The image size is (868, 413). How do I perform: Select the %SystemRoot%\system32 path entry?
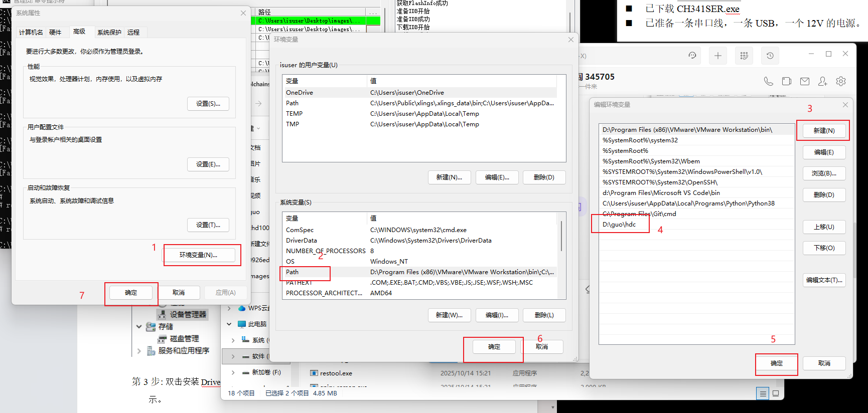pos(696,140)
